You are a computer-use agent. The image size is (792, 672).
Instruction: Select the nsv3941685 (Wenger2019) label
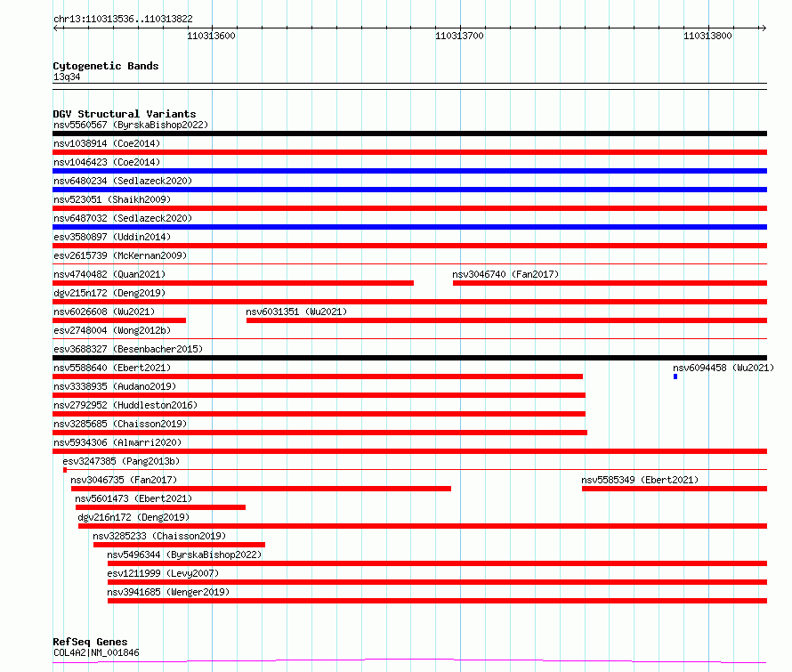click(x=168, y=592)
